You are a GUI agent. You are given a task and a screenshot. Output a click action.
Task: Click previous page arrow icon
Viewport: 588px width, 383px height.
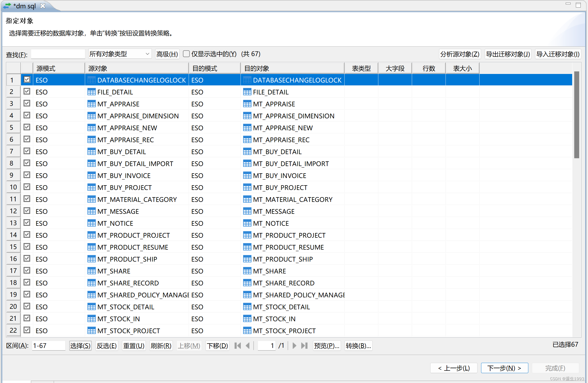coord(248,346)
